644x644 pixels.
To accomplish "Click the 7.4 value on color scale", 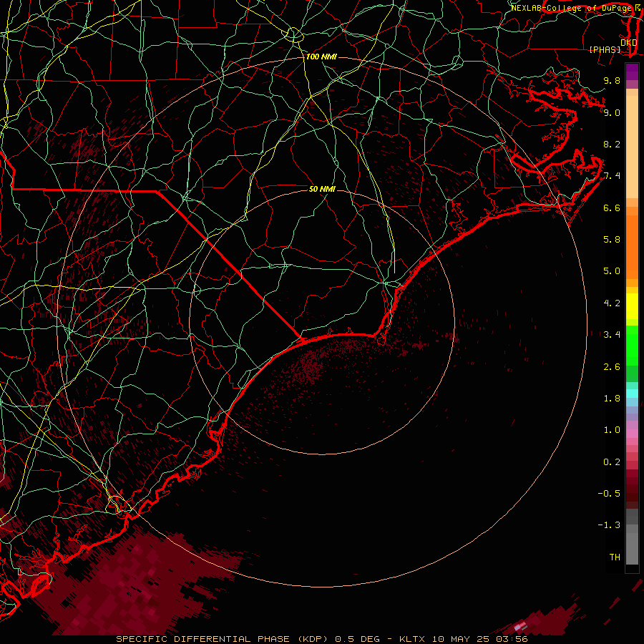I will pos(612,176).
